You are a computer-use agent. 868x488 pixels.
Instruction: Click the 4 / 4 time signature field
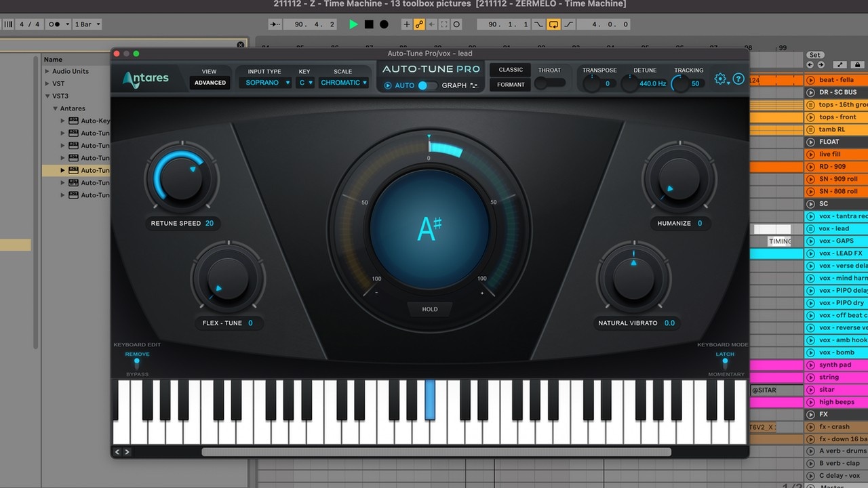click(x=29, y=24)
